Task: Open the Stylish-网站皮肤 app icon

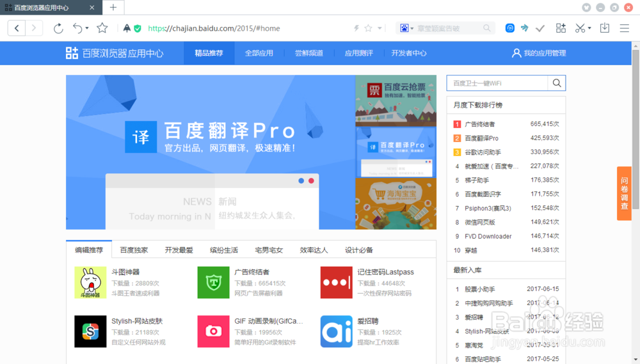Action: (x=91, y=331)
